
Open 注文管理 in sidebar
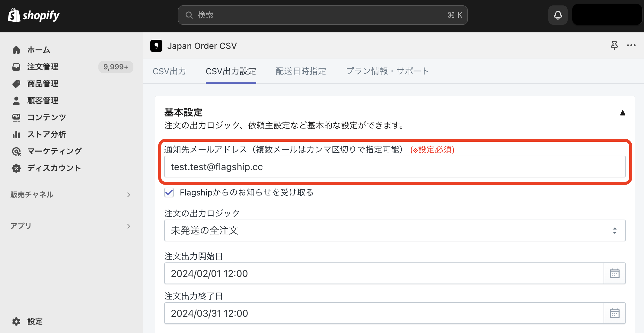pyautogui.click(x=43, y=67)
